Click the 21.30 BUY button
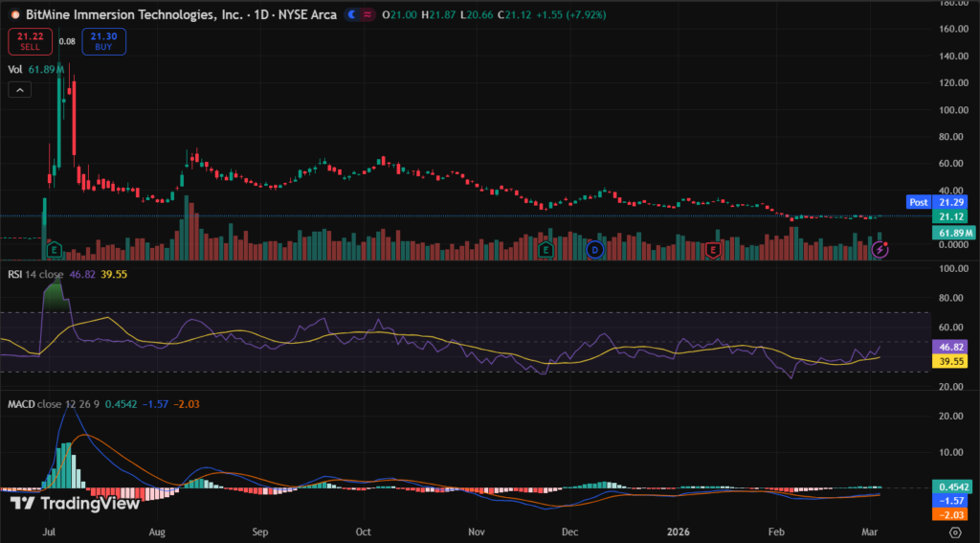980x543 pixels. click(103, 41)
